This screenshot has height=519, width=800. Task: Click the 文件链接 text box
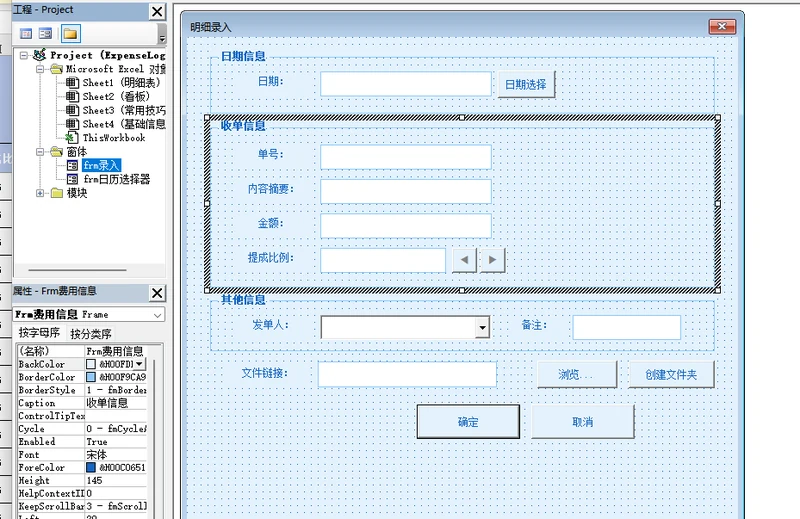pos(407,375)
